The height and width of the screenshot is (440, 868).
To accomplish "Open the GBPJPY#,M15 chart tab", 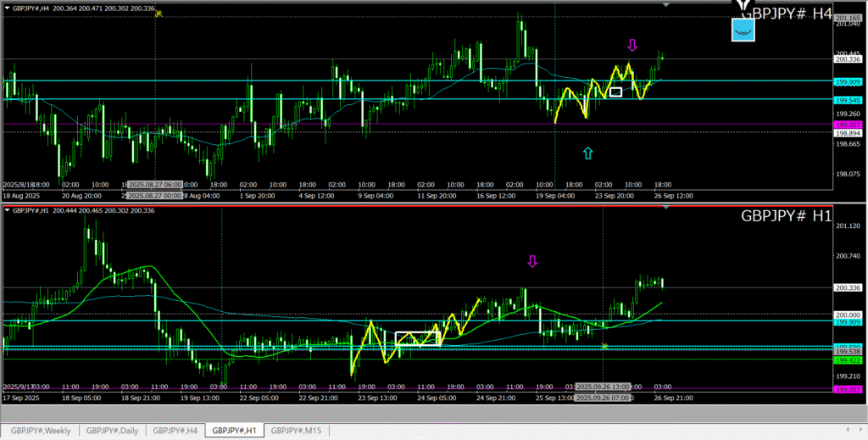I will point(296,431).
